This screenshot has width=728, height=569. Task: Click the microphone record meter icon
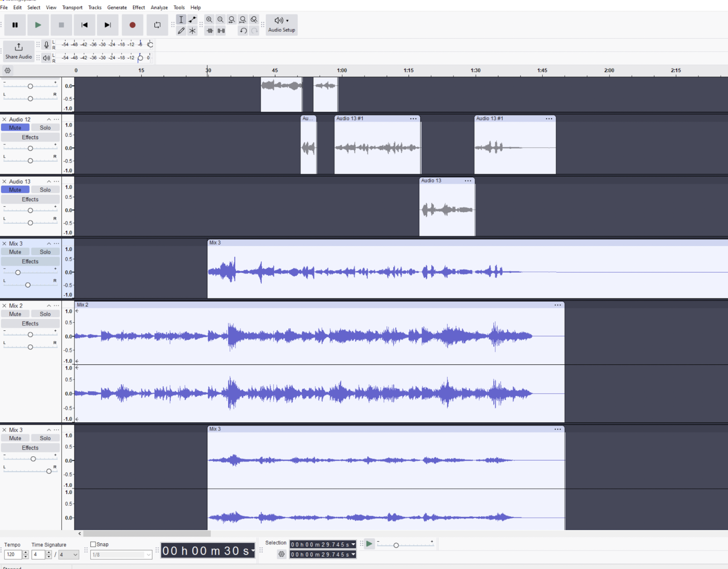46,45
